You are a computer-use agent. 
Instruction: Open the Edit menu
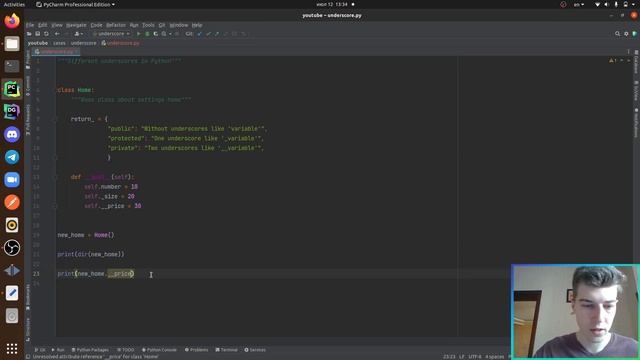(x=42, y=25)
